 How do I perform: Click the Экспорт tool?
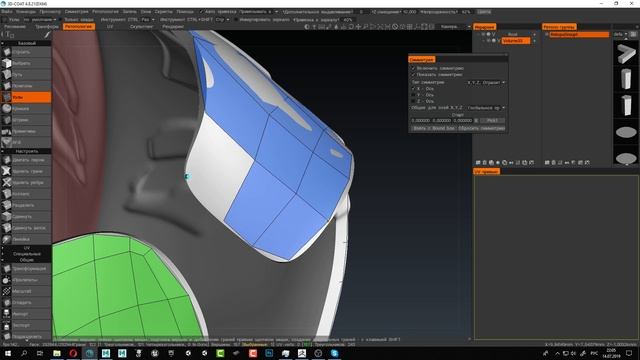coord(26,325)
